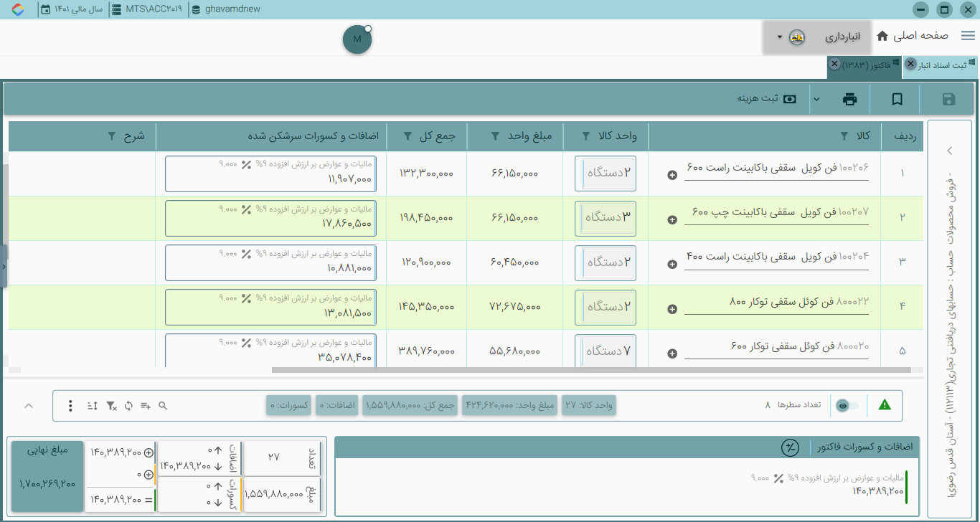
Task: Click ثبت هزینه expense button
Action: pyautogui.click(x=767, y=99)
